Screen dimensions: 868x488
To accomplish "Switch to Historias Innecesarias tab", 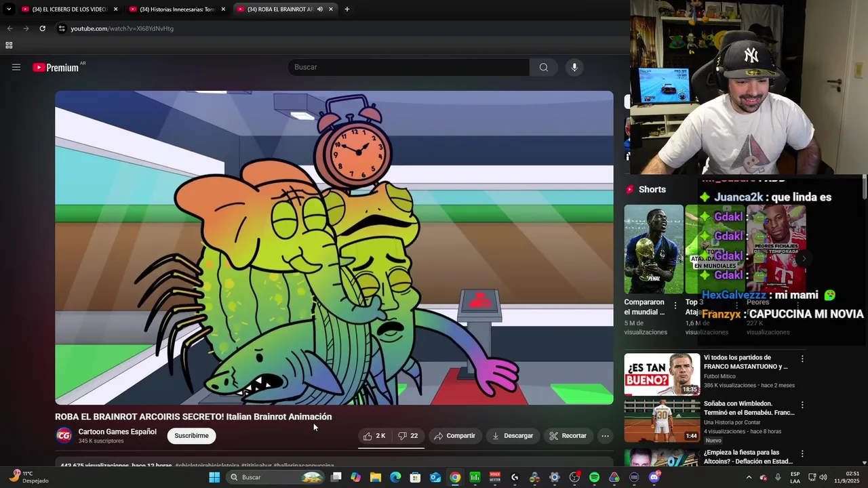I will (x=176, y=9).
